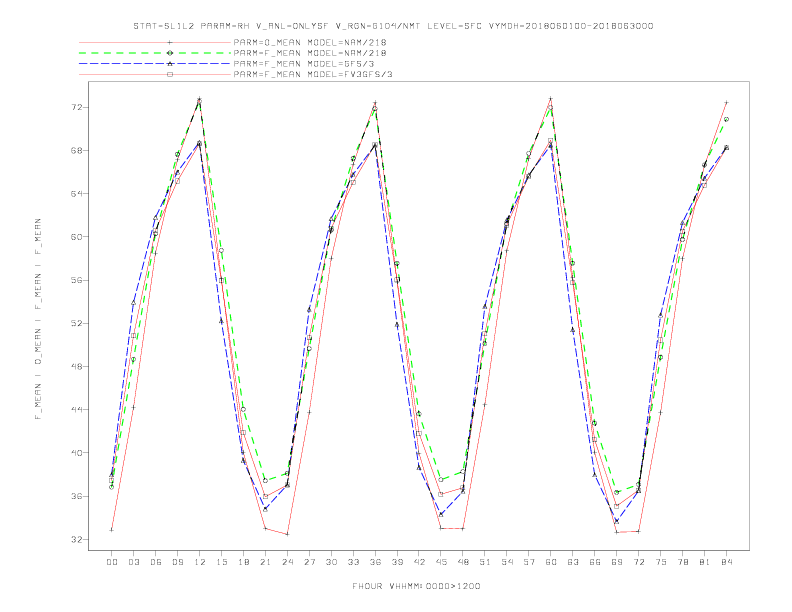Click x-axis tick label 42
This screenshot has width=792, height=612.
point(419,562)
